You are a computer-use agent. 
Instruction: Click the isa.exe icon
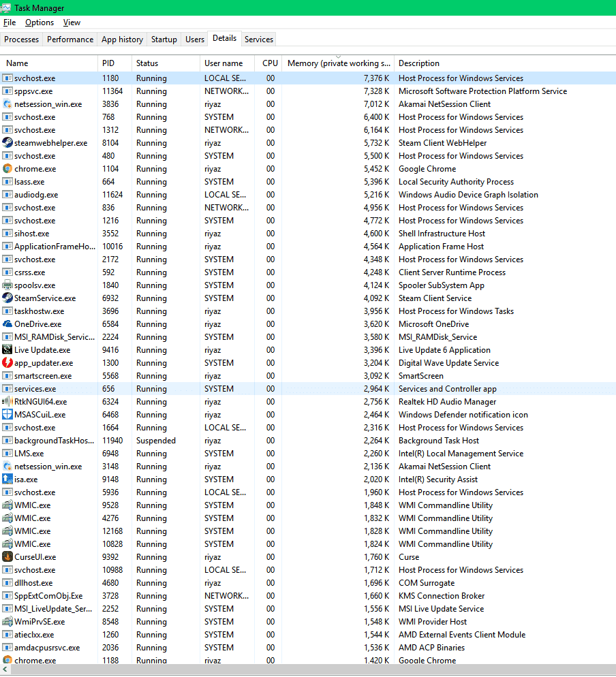click(x=7, y=479)
